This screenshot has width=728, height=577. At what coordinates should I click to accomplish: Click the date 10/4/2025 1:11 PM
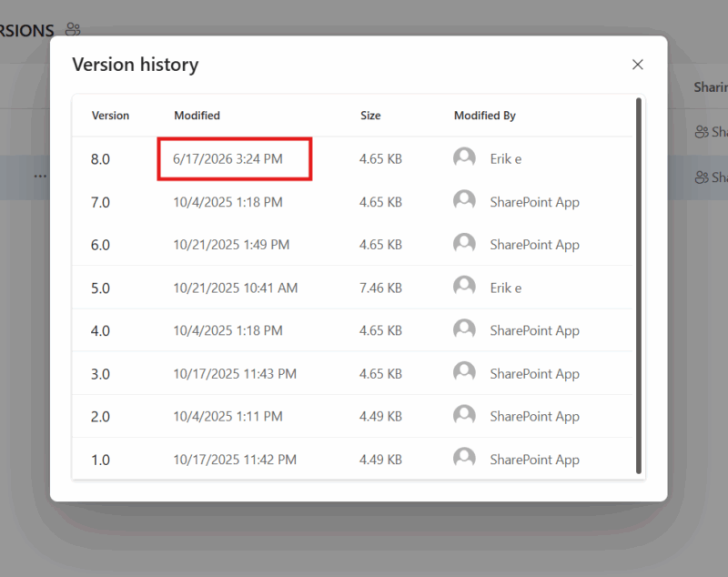228,417
